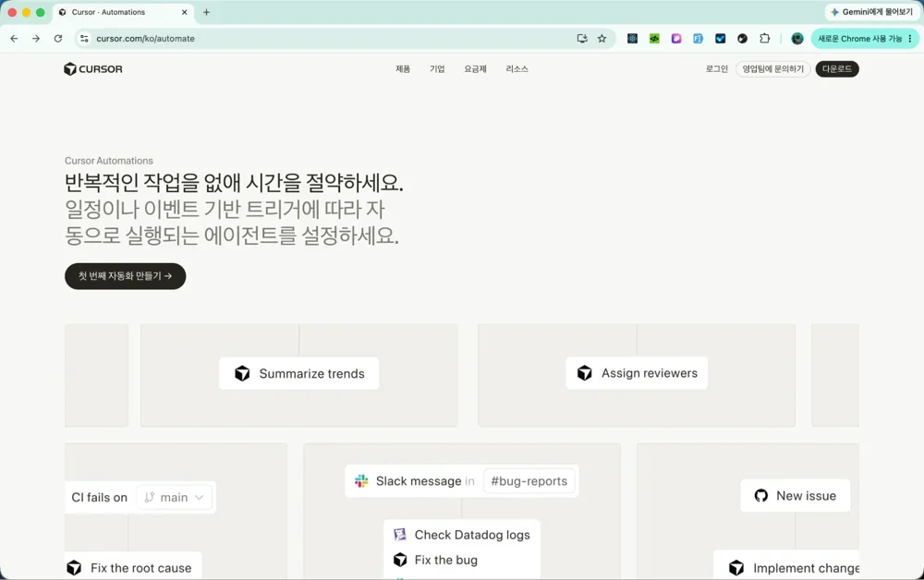This screenshot has height=580, width=924.
Task: Click the GitHub icon beside New issue
Action: tap(761, 496)
